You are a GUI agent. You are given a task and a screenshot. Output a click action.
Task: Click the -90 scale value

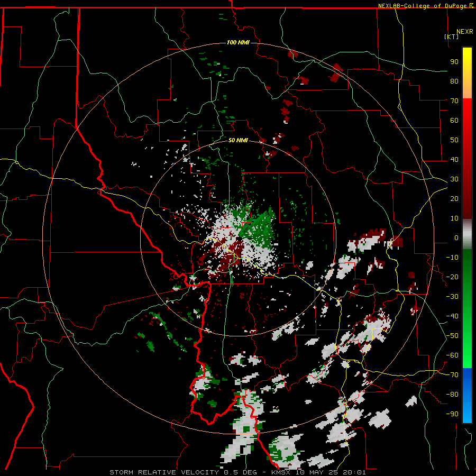[x=452, y=414]
